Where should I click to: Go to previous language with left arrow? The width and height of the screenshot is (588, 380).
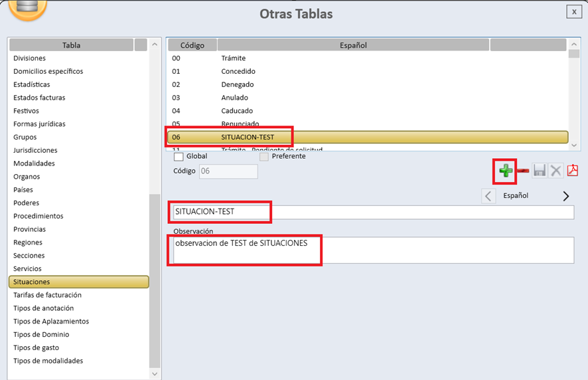coord(488,196)
